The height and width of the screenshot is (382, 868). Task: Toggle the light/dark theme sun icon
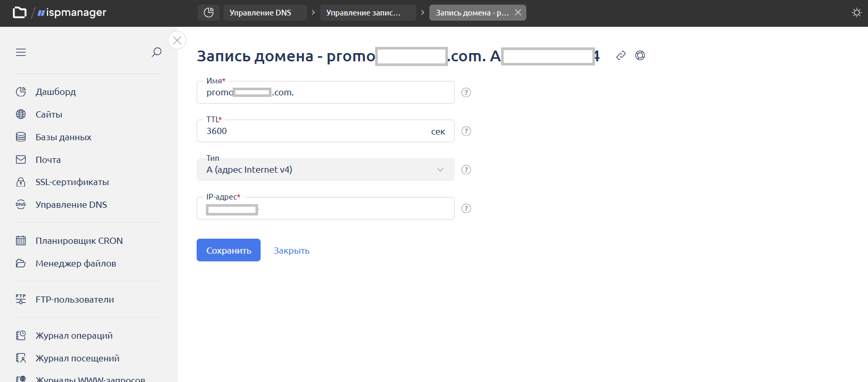click(857, 13)
